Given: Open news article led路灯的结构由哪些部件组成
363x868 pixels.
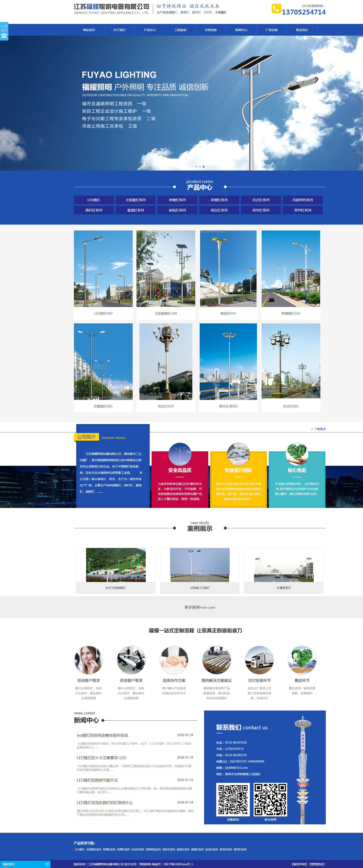Looking at the screenshot, I should click(x=102, y=735).
